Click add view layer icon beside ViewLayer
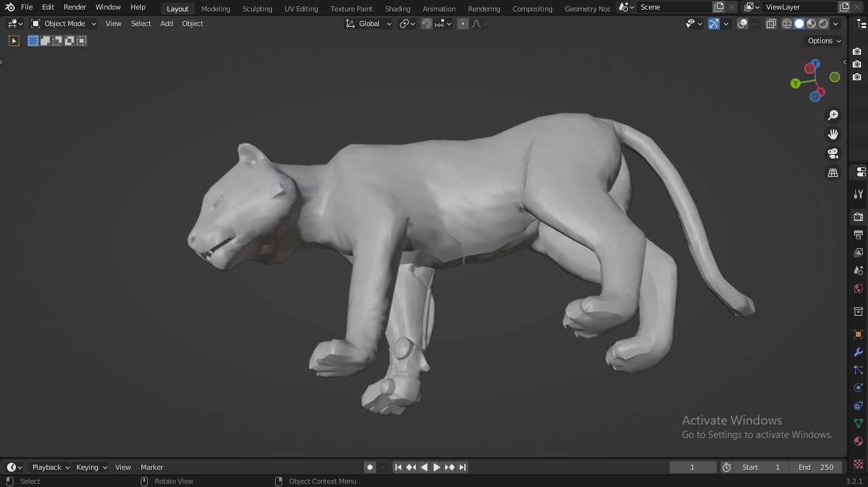The image size is (868, 487). pyautogui.click(x=844, y=7)
